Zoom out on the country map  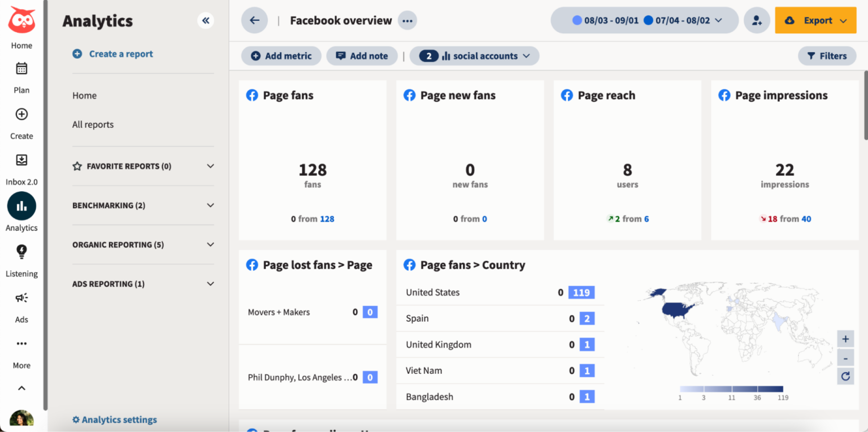[845, 358]
